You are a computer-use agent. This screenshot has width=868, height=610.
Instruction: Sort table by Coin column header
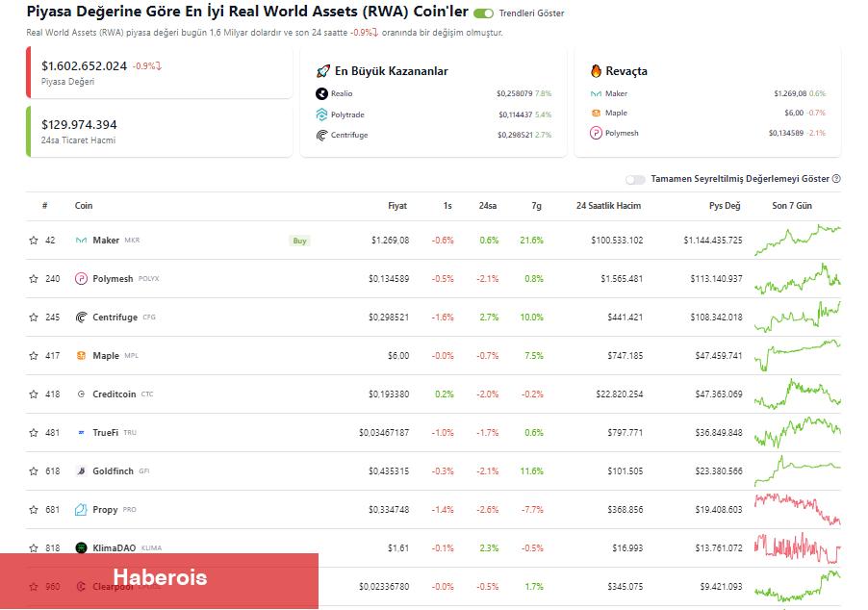tap(84, 205)
